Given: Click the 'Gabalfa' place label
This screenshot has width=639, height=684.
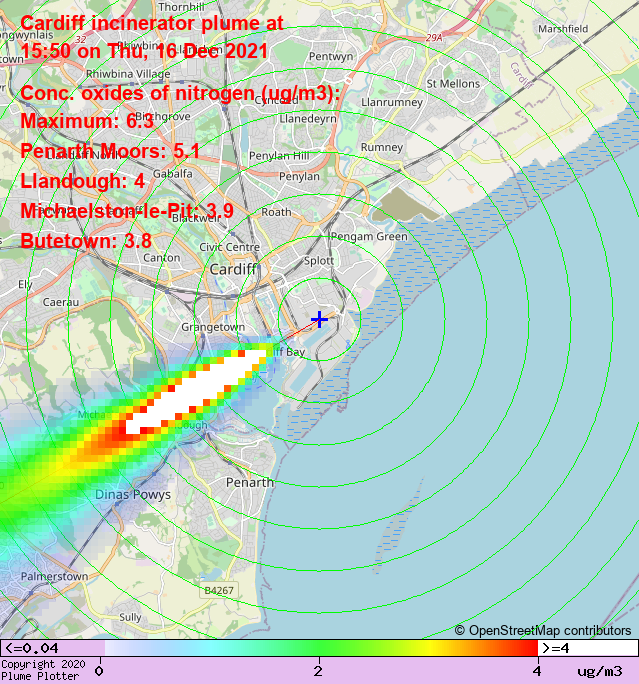Looking at the screenshot, I should 173,174.
